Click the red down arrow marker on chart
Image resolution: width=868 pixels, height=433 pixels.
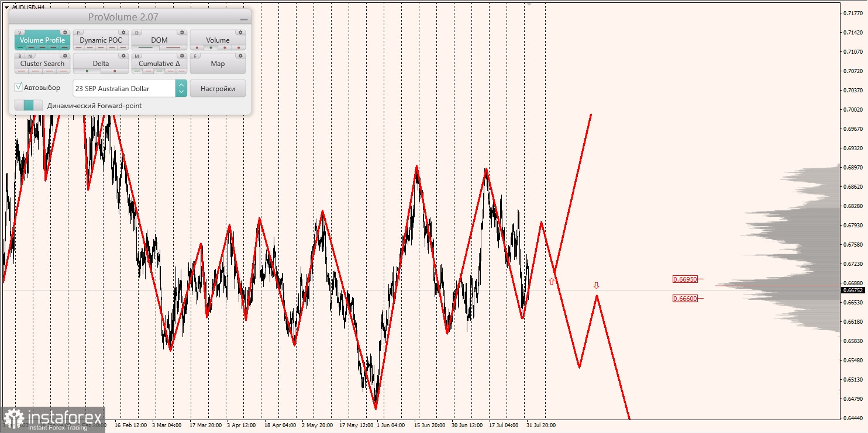coord(596,285)
